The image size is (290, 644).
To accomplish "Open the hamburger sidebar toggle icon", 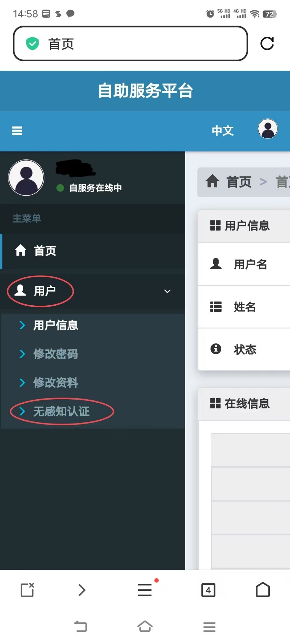I will [17, 131].
